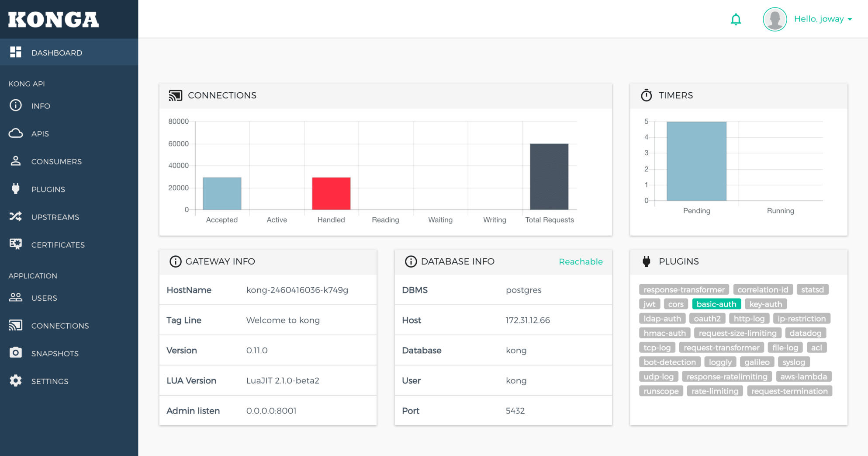
Task: Click the Database Info circle icon
Action: 411,261
